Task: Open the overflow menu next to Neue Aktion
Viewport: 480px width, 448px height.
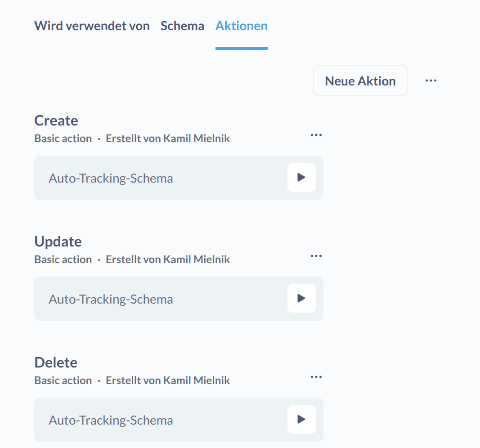Action: tap(431, 81)
